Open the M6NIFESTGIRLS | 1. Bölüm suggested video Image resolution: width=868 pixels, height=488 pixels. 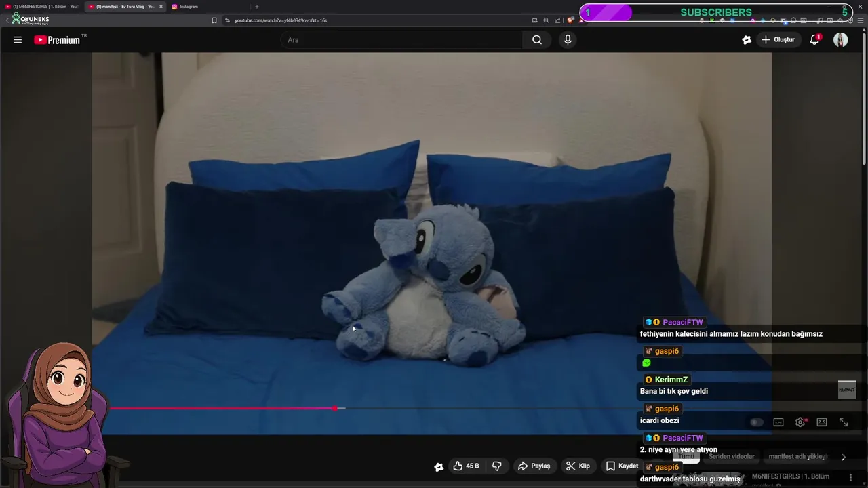coord(791,476)
